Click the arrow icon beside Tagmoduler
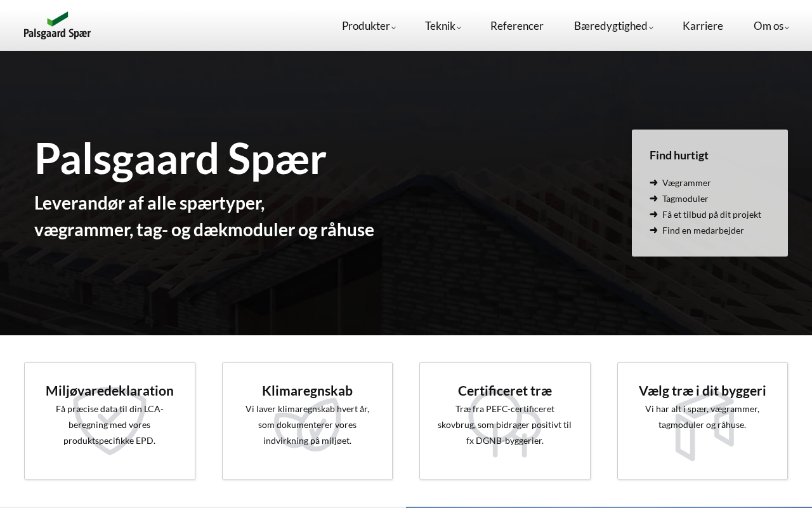The width and height of the screenshot is (812, 508). point(653,199)
